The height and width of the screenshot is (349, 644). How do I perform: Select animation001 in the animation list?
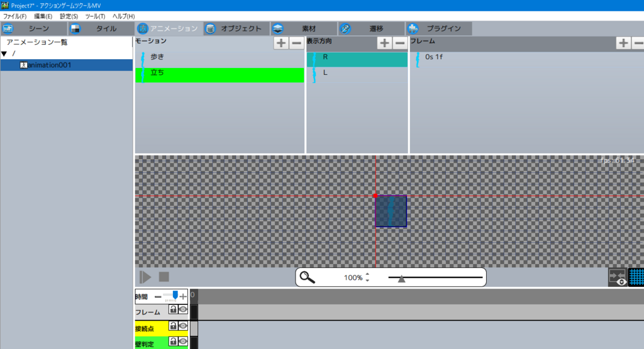click(67, 65)
